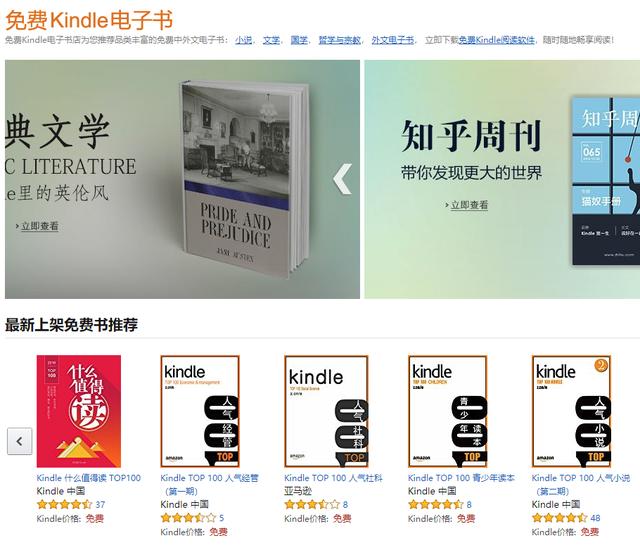Click the 知乎周刊 magazine cover image
The image size is (640, 550).
pos(606,181)
